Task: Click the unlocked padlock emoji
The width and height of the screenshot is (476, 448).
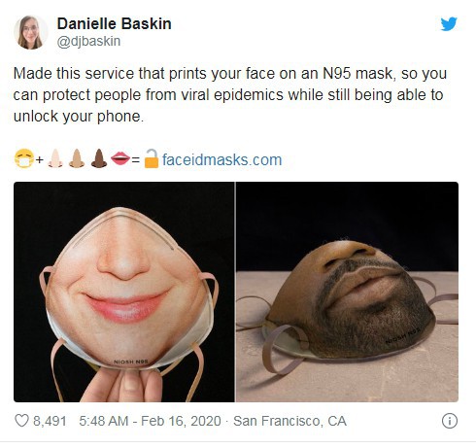Action: (x=152, y=158)
